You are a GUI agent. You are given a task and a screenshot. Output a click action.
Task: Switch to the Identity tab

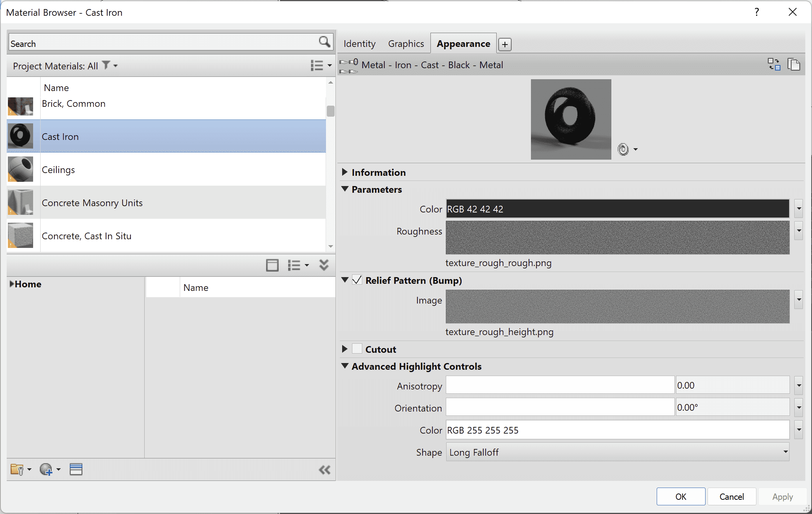(x=359, y=44)
